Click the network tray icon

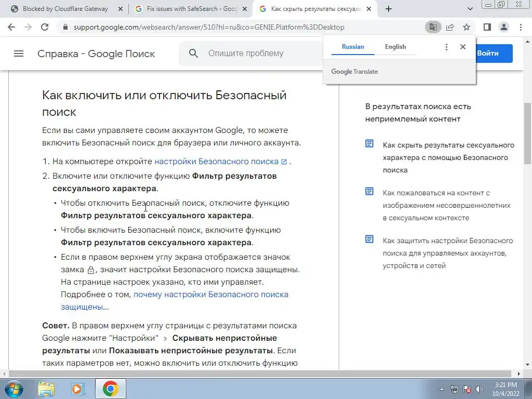[x=454, y=389]
